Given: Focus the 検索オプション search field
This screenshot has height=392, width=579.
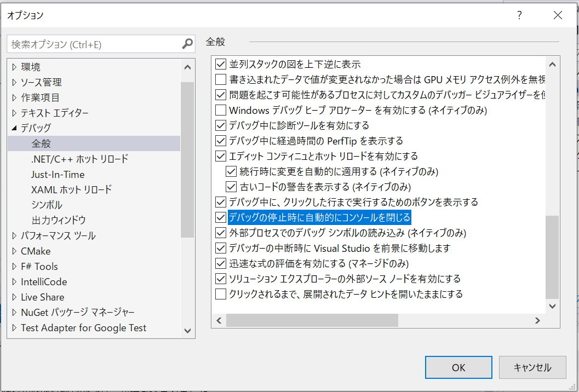Looking at the screenshot, I should coord(93,44).
